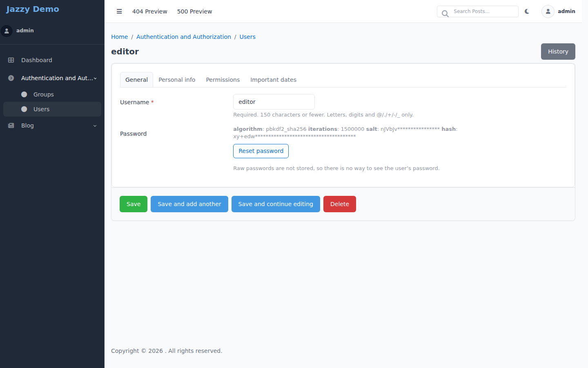
Task: Click the admin name in the sidebar
Action: (25, 31)
